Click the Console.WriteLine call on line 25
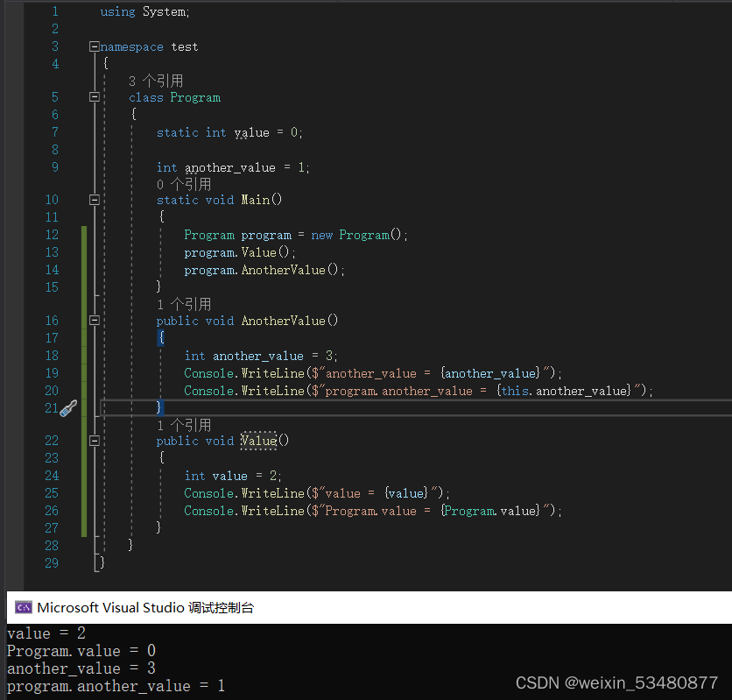The image size is (732, 700). click(x=317, y=493)
